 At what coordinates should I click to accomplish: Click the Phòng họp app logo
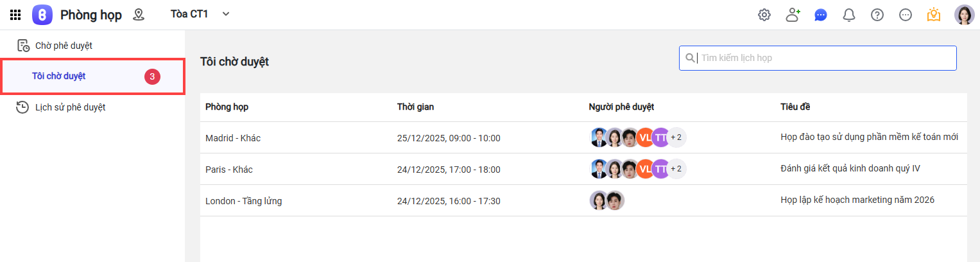(x=42, y=15)
